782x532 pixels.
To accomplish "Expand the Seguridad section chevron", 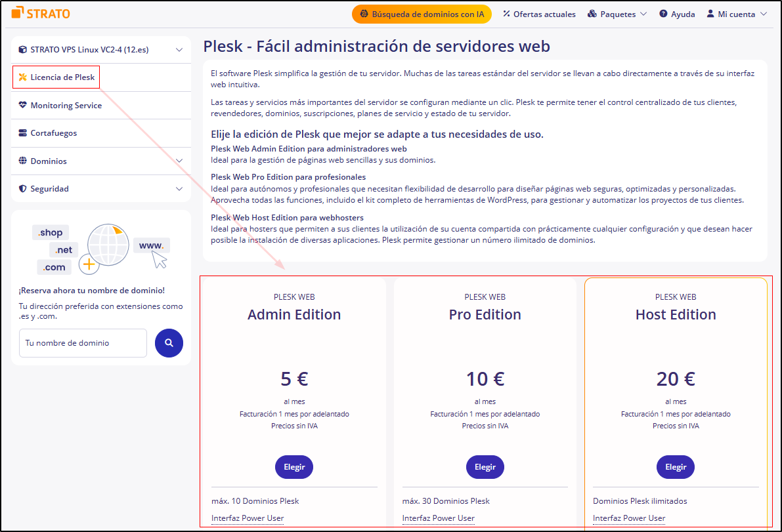I will pyautogui.click(x=179, y=189).
